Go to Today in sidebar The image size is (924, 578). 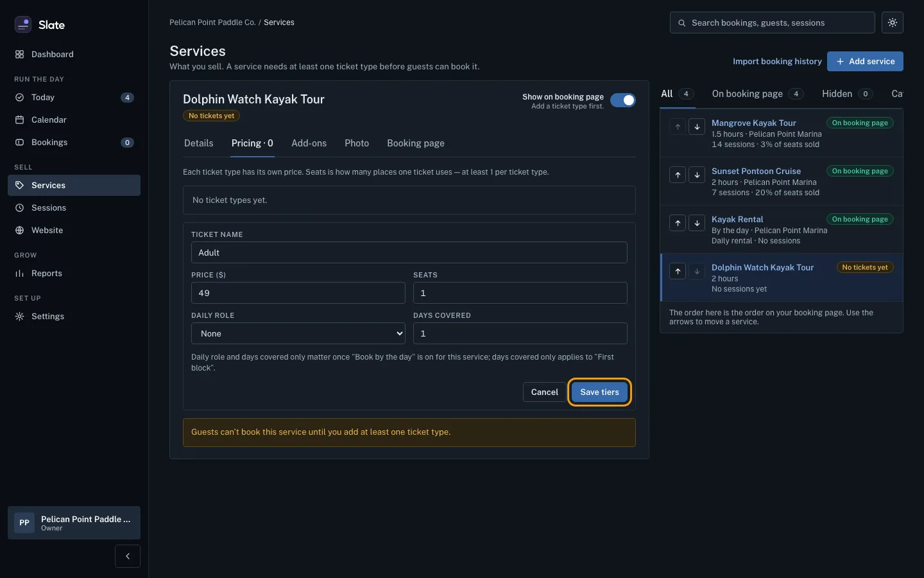[x=74, y=98]
